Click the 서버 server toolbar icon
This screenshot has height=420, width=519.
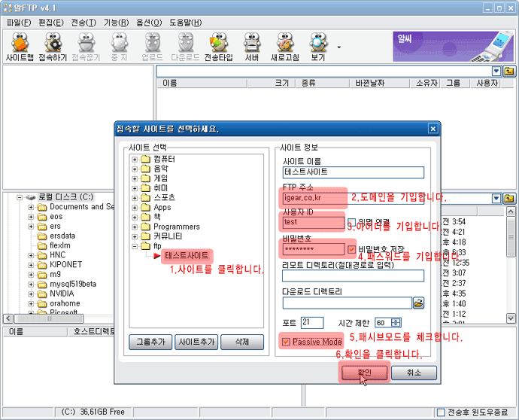pos(251,47)
